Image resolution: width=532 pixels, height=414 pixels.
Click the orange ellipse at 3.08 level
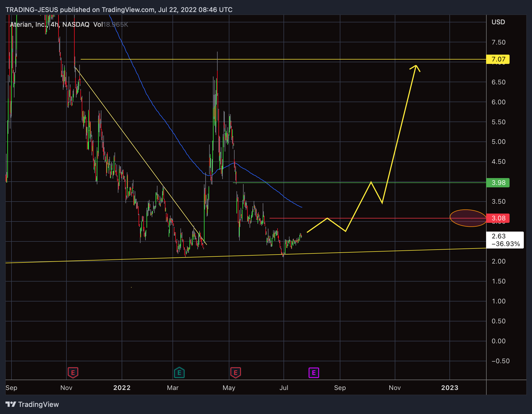(468, 218)
